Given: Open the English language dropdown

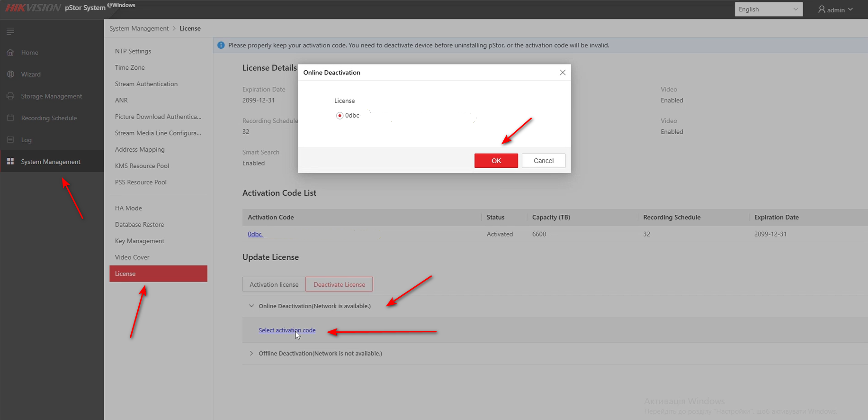Looking at the screenshot, I should (x=768, y=9).
